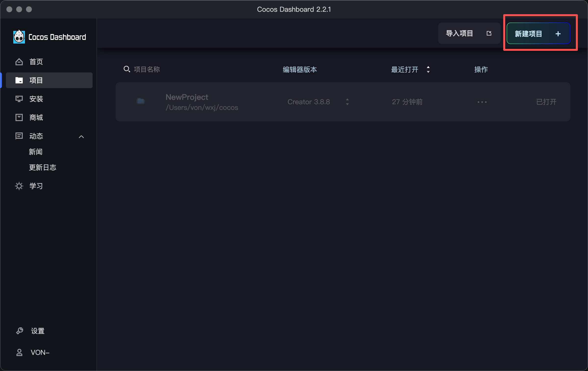This screenshot has width=588, height=371.
Task: Click the 新建项目 button
Action: point(538,33)
